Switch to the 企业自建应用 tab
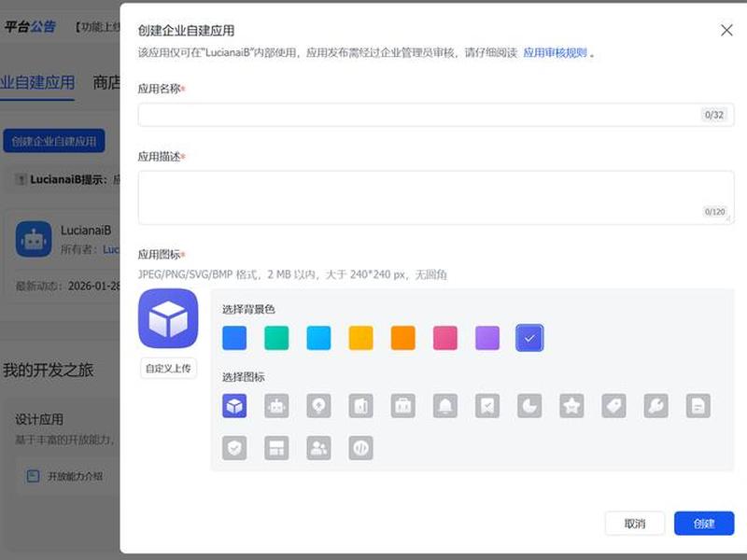The height and width of the screenshot is (560, 747). click(x=37, y=82)
